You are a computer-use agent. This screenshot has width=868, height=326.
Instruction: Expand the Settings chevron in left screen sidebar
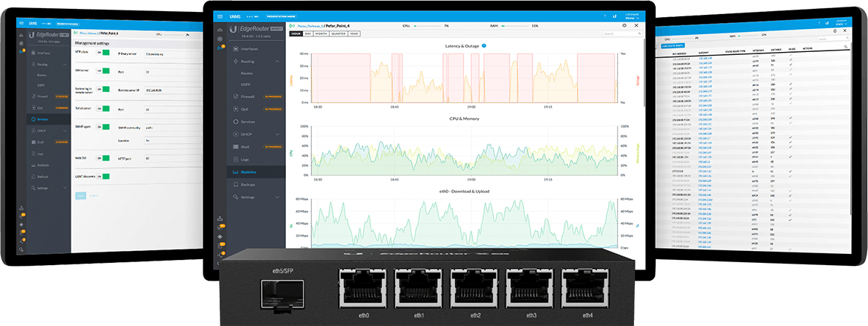(65, 188)
